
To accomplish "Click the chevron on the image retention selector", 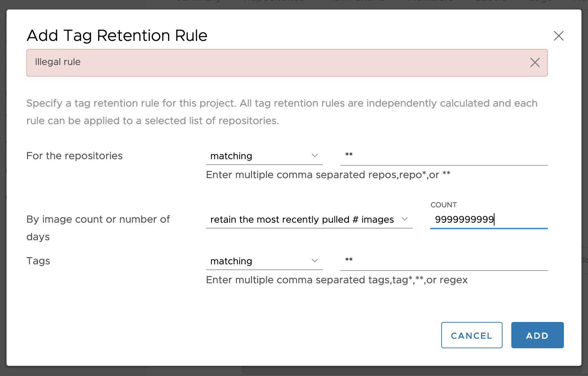I will [x=405, y=219].
